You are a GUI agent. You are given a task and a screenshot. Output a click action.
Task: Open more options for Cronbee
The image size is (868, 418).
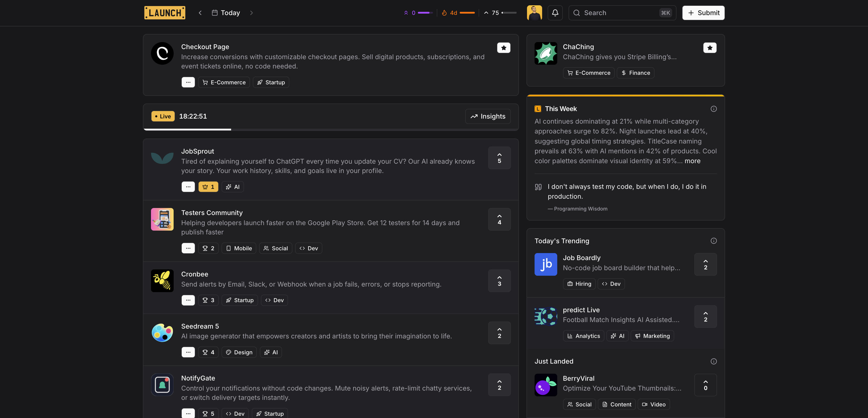pyautogui.click(x=188, y=300)
